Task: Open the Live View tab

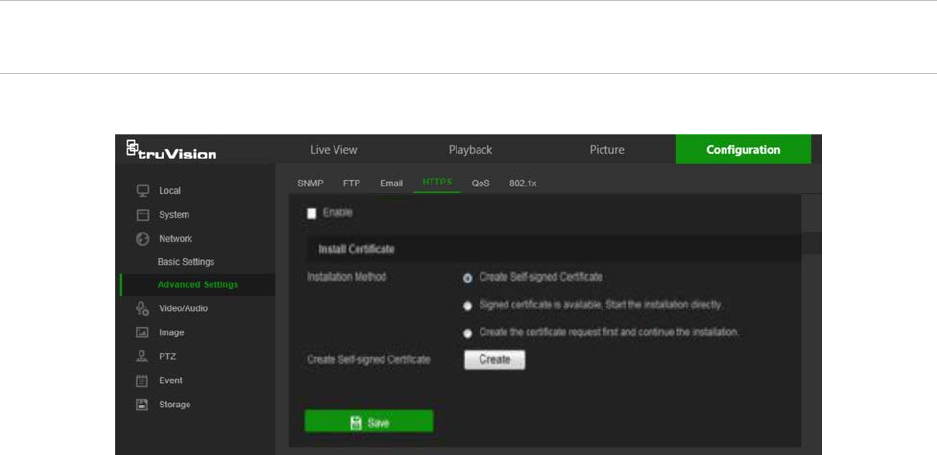Action: [333, 149]
